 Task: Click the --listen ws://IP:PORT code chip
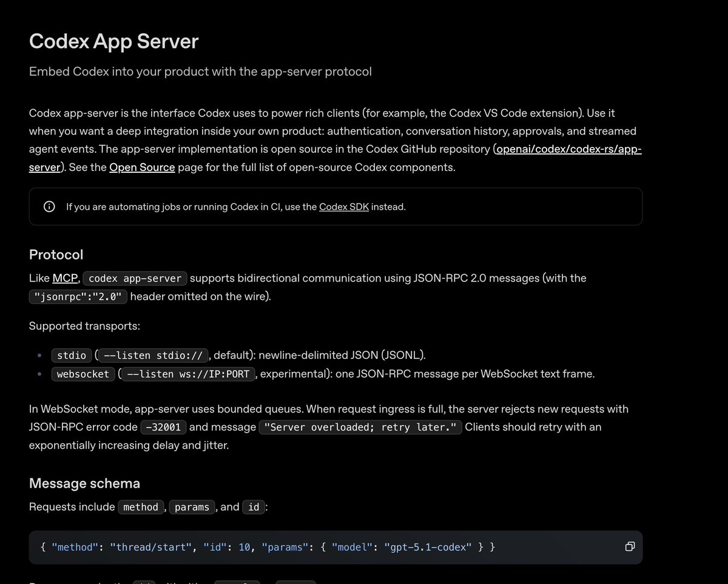(x=189, y=374)
